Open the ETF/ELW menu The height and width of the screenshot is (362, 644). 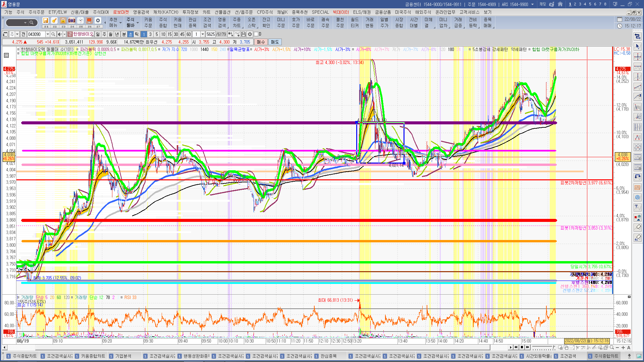[x=58, y=12]
